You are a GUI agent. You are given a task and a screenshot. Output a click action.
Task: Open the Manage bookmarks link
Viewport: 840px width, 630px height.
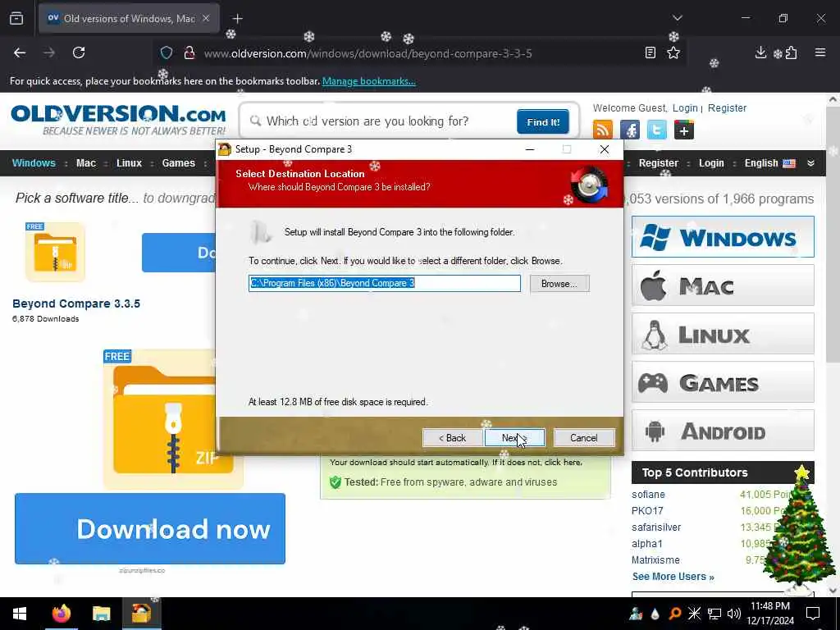click(368, 81)
